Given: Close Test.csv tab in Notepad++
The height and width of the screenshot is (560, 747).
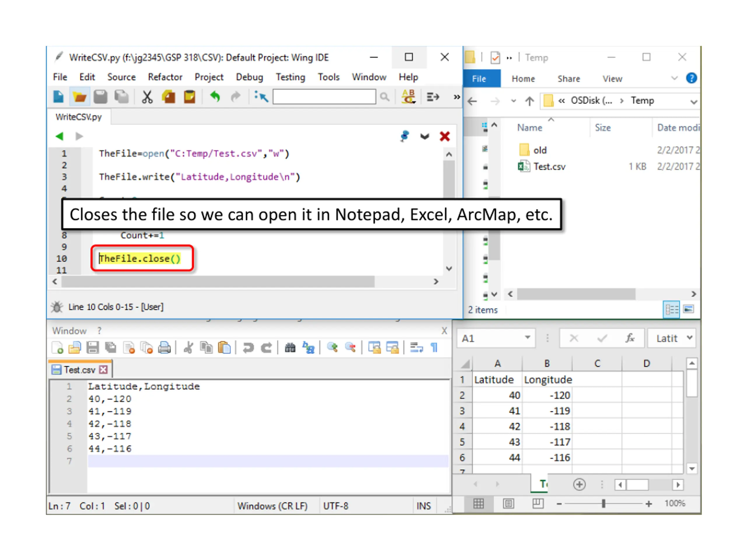Looking at the screenshot, I should pos(103,370).
